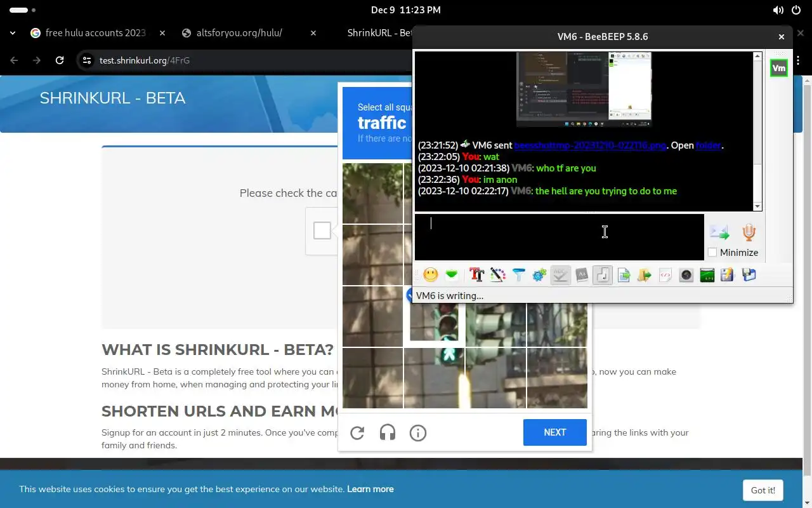Click the reCAPTCHA reload challenge icon
Image resolution: width=812 pixels, height=508 pixels.
(x=357, y=433)
